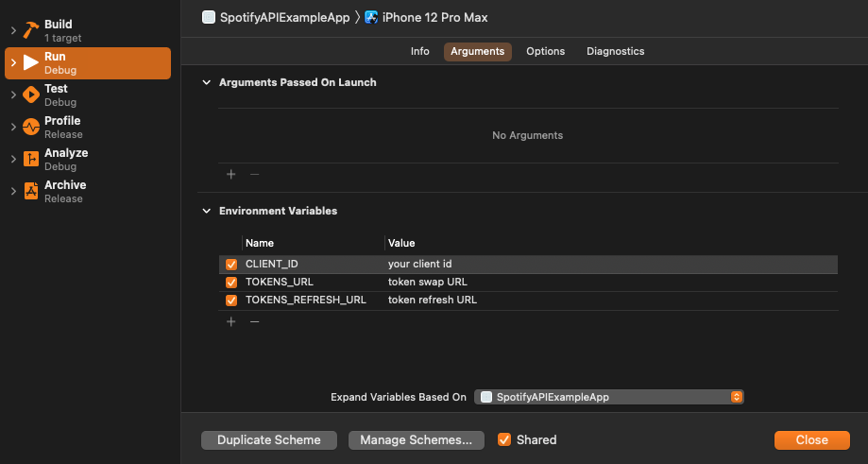Click the Run play icon
Image resolution: width=868 pixels, height=464 pixels.
tap(31, 62)
